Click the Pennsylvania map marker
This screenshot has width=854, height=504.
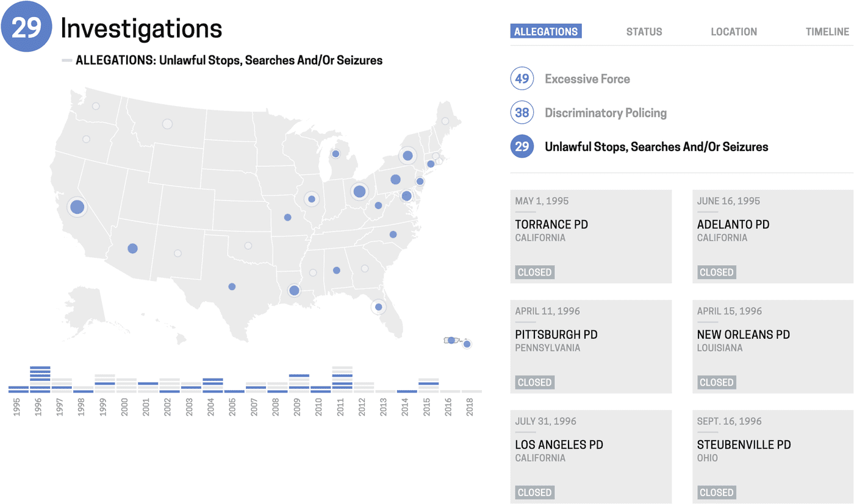click(x=395, y=180)
